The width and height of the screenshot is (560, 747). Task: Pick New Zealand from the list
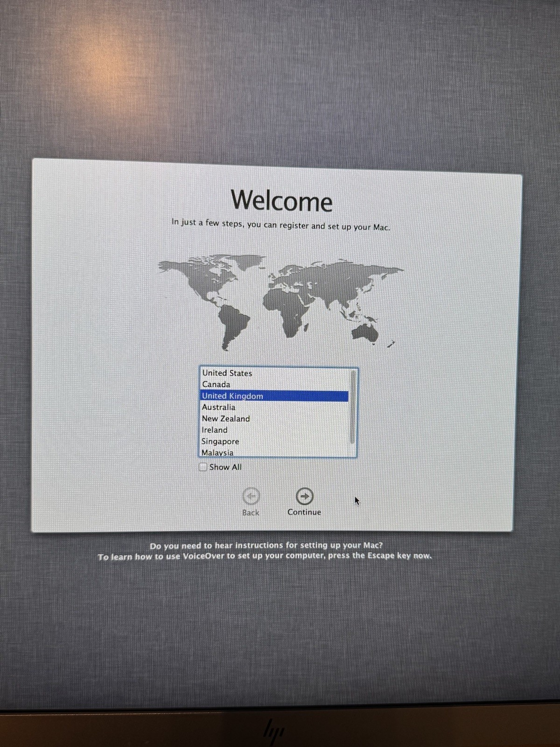click(275, 419)
